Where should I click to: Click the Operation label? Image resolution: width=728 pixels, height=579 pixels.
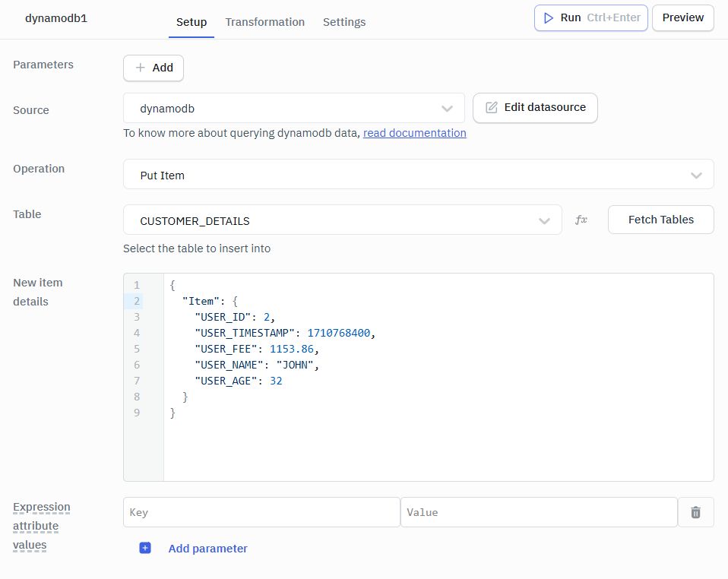pyautogui.click(x=39, y=169)
